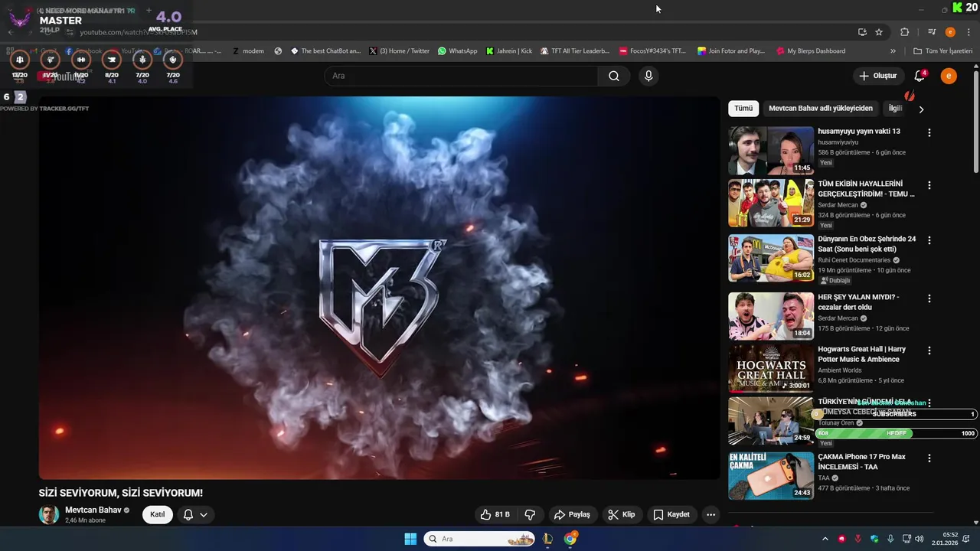
Task: Open HER ŞEY YALAN MIYDI thumbnail
Action: [771, 315]
